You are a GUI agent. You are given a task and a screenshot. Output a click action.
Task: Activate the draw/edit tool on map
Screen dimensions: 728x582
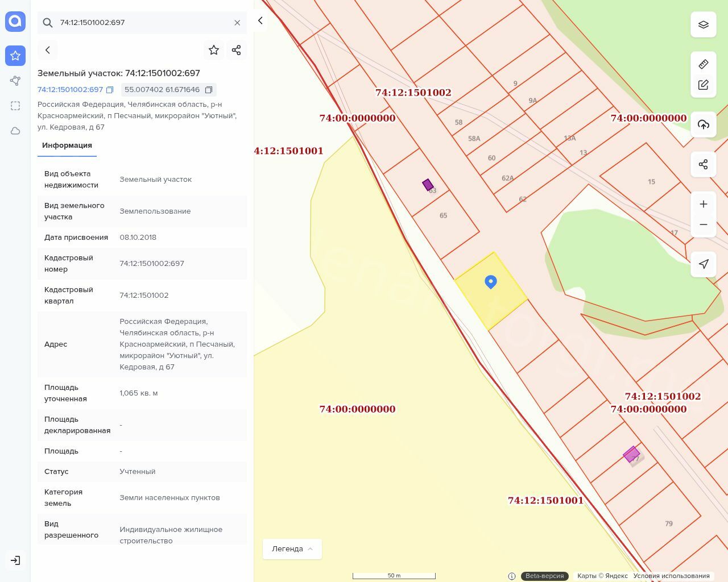[704, 85]
